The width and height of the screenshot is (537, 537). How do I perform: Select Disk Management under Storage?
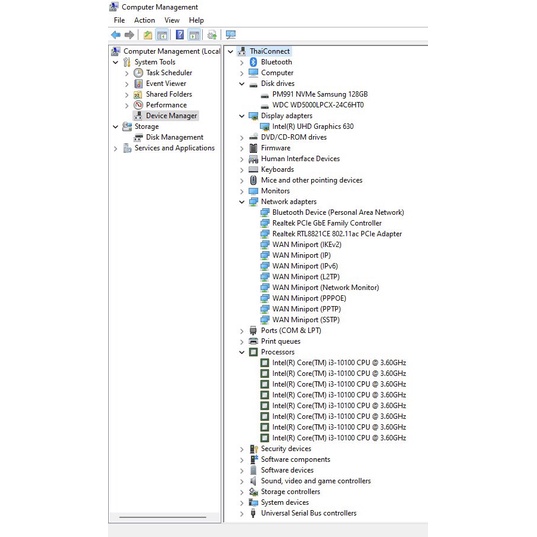point(174,137)
